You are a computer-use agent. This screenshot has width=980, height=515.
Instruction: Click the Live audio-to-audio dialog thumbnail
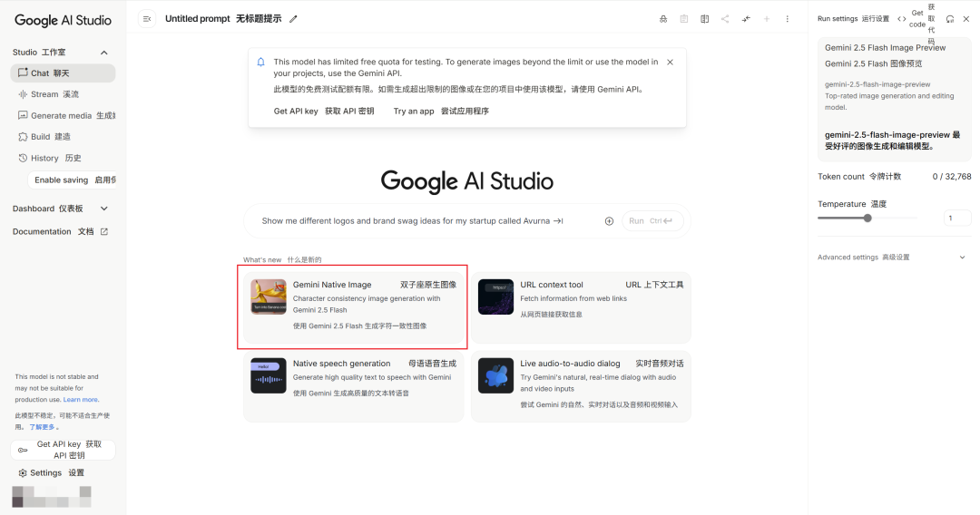coord(495,375)
